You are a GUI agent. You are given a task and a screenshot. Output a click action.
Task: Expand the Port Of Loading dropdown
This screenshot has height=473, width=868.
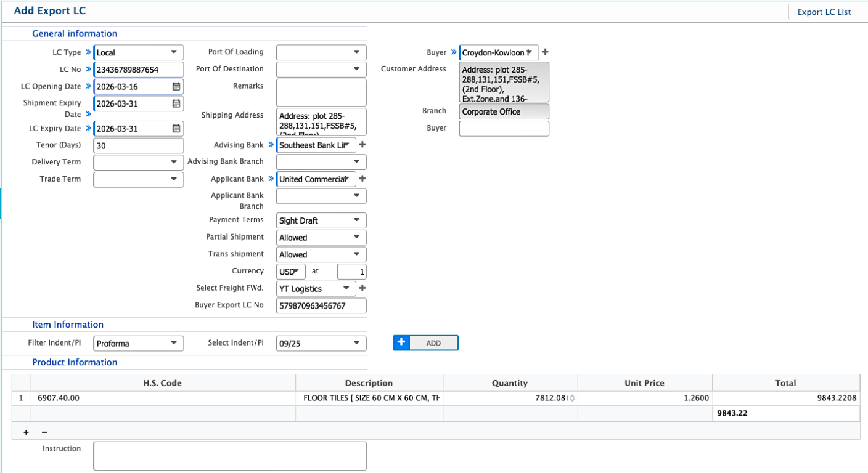[x=321, y=52]
